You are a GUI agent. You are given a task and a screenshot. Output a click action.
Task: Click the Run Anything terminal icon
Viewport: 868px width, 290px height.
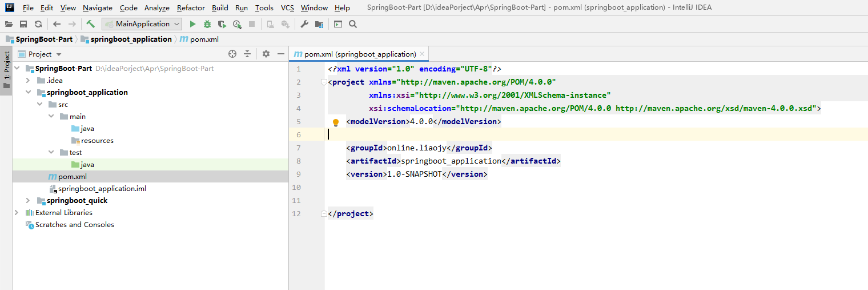338,24
